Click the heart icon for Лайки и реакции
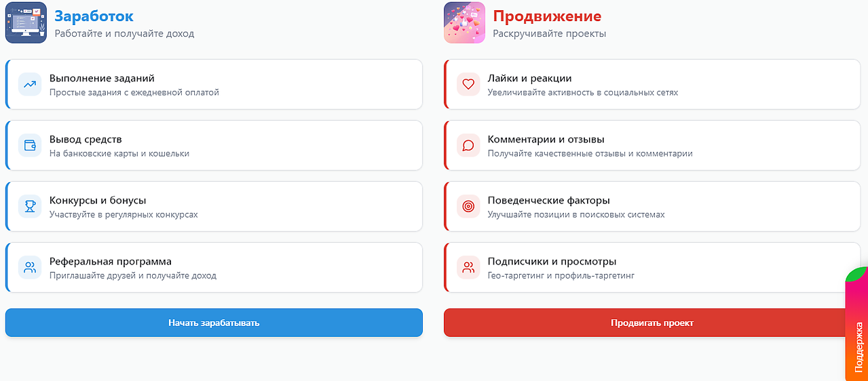This screenshot has width=868, height=381. [x=468, y=85]
